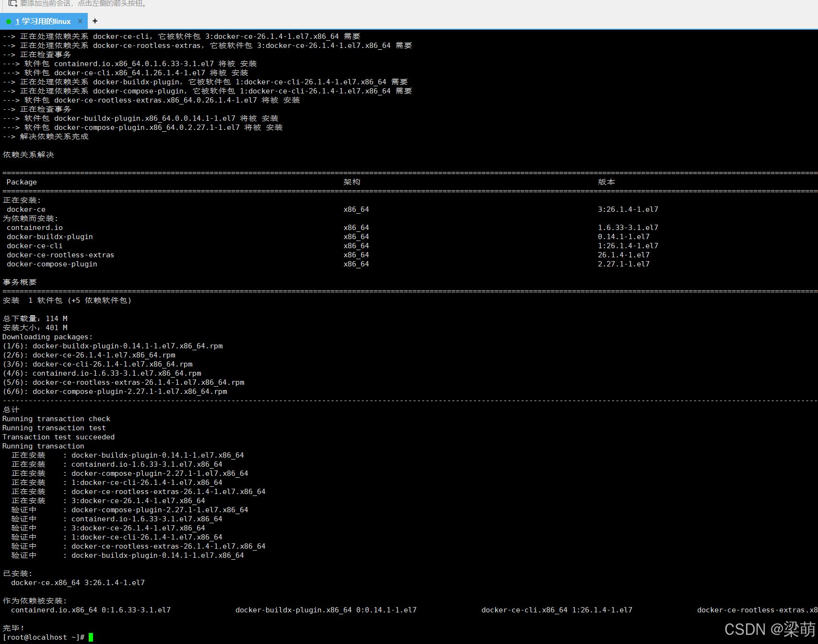The height and width of the screenshot is (644, 818).
Task: Click the 版本 column header text
Action: coord(607,182)
